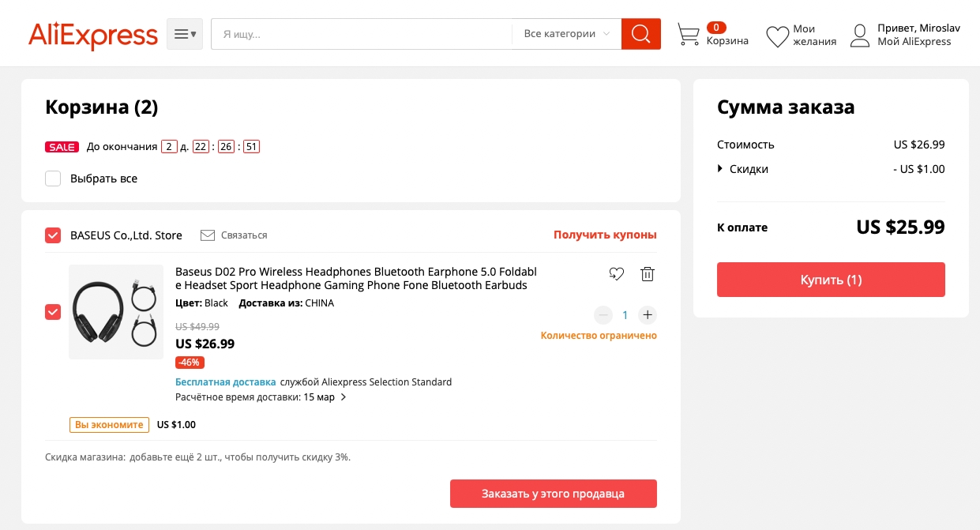Click the Получить купоны link
This screenshot has height=530, width=980.
pyautogui.click(x=605, y=235)
